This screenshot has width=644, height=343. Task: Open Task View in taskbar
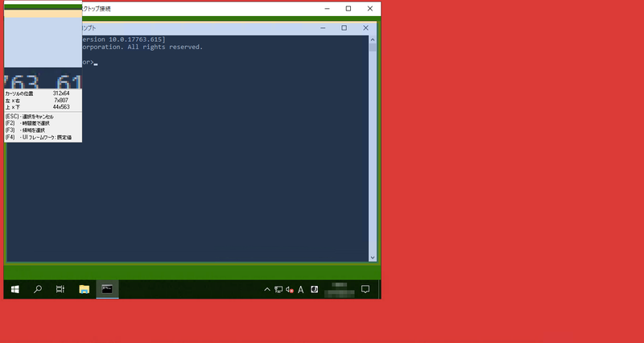(x=60, y=290)
